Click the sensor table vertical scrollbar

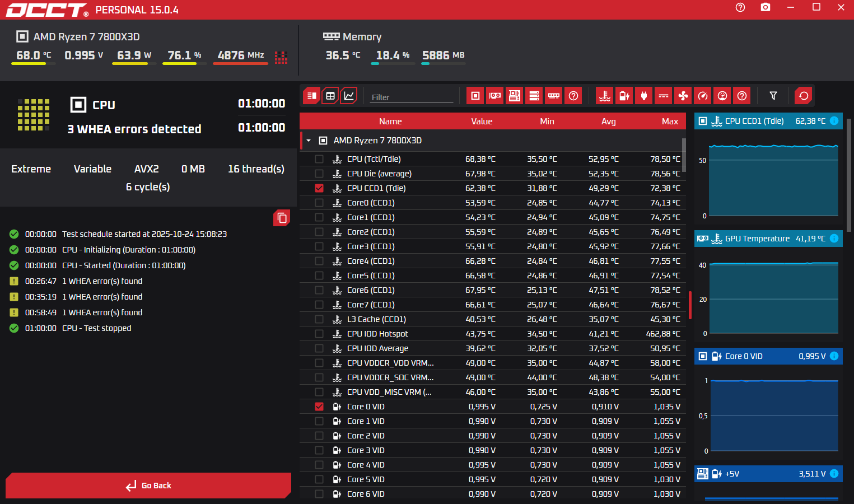coord(684,156)
